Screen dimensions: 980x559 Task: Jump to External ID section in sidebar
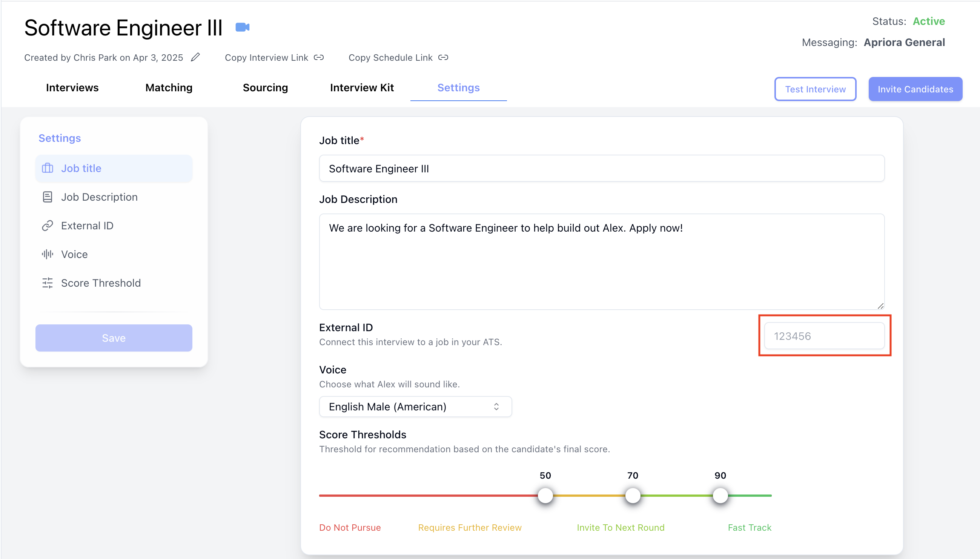(114, 226)
